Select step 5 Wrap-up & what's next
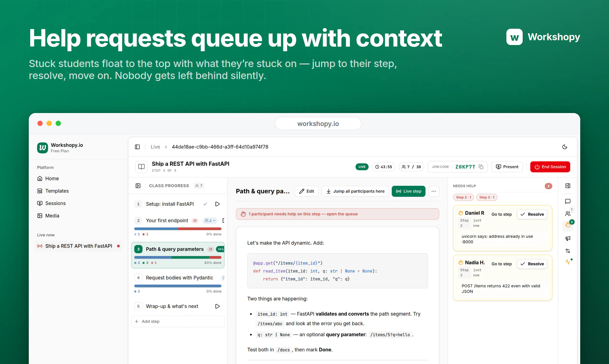 [172, 306]
